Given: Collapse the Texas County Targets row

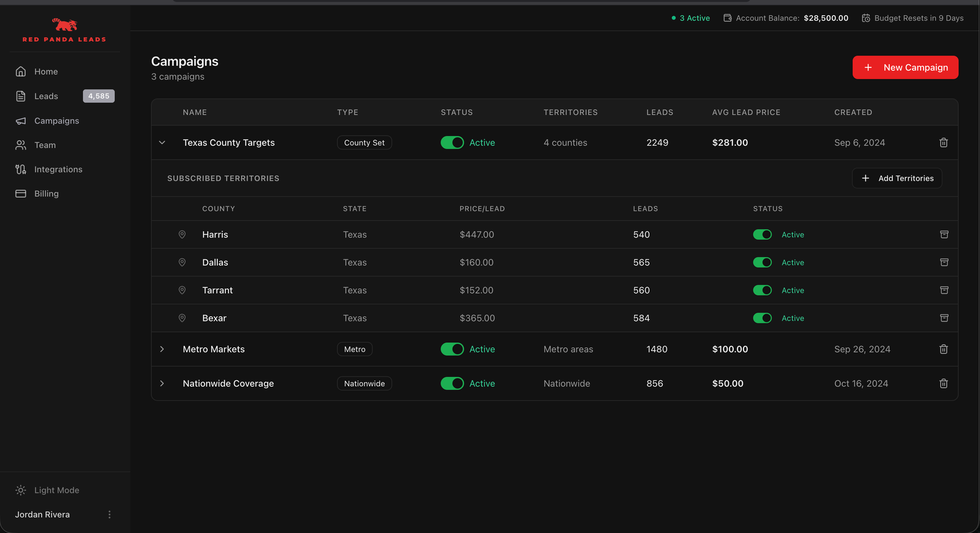Looking at the screenshot, I should pos(162,143).
